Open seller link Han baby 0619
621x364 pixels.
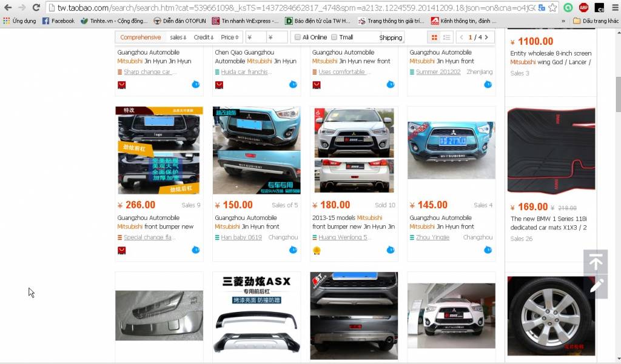[241, 237]
